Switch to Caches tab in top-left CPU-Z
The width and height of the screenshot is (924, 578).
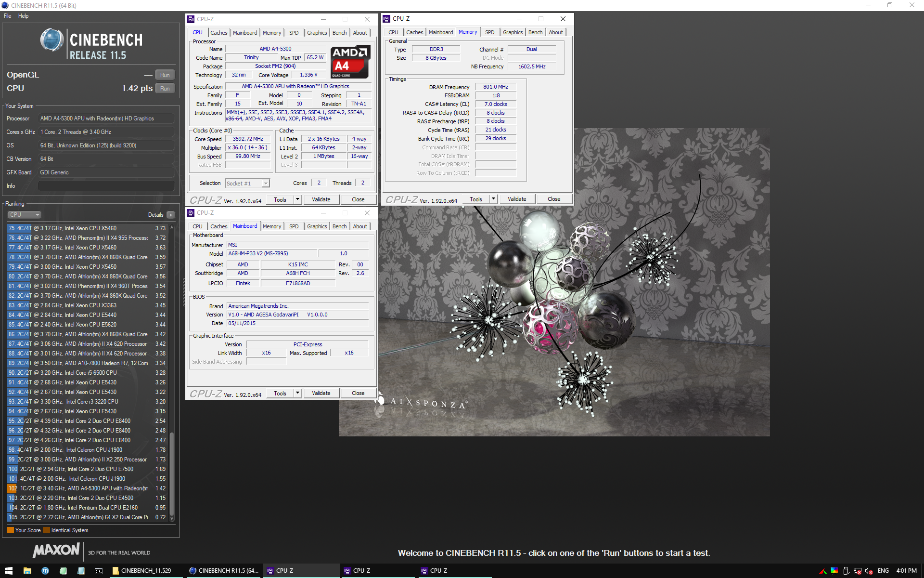pos(219,33)
